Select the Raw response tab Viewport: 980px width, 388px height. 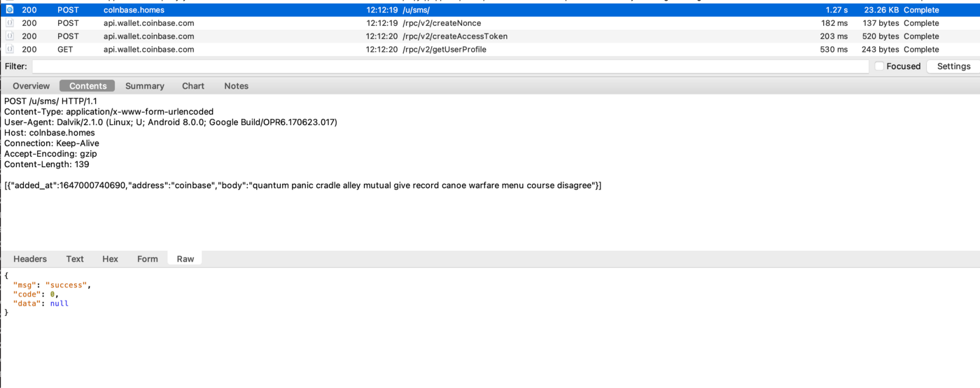(x=185, y=259)
